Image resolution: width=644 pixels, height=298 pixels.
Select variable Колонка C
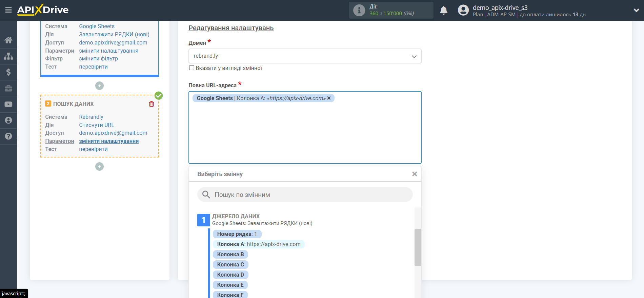(230, 264)
